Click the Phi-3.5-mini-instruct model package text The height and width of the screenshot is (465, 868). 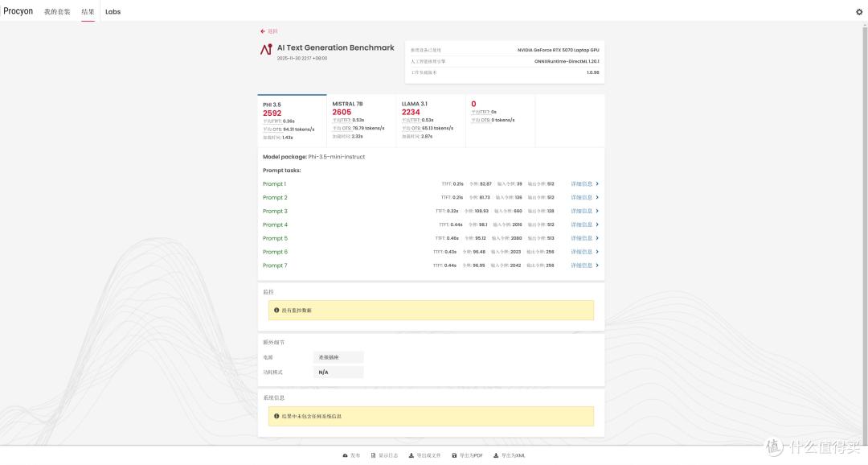tap(337, 157)
